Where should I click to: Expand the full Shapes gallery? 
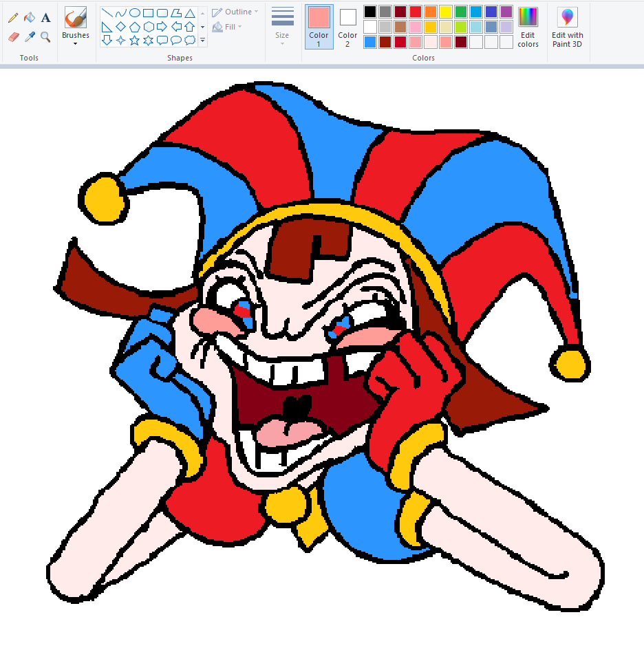point(203,40)
